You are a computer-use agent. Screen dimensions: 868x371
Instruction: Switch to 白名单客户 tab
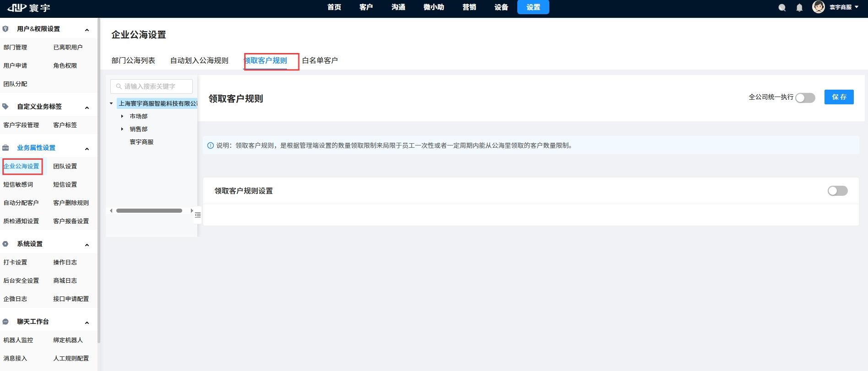click(x=320, y=60)
